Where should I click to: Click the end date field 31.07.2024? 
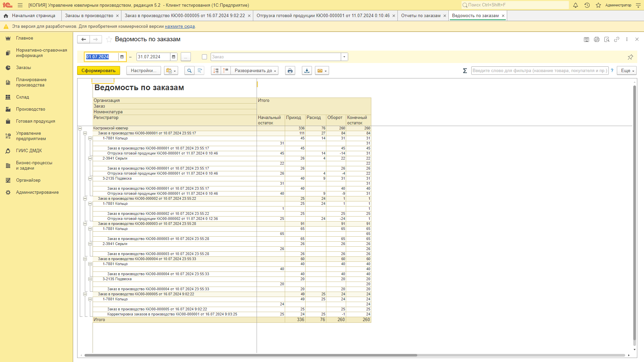153,57
